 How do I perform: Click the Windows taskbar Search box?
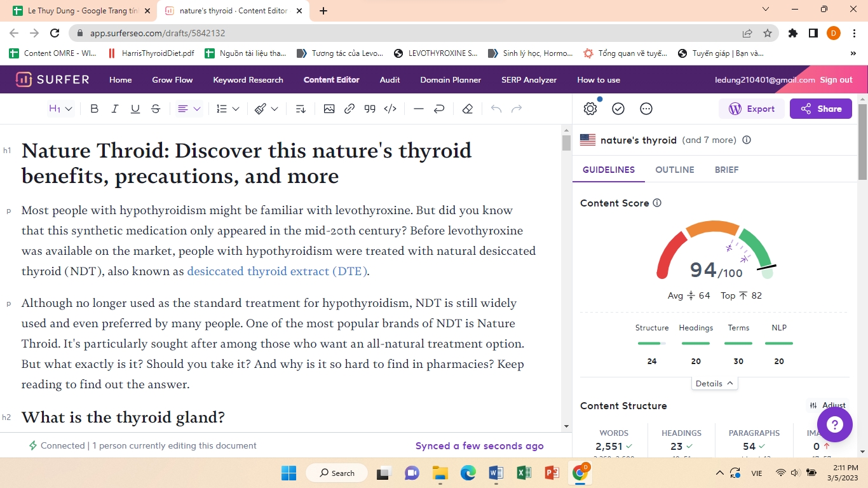[337, 473]
